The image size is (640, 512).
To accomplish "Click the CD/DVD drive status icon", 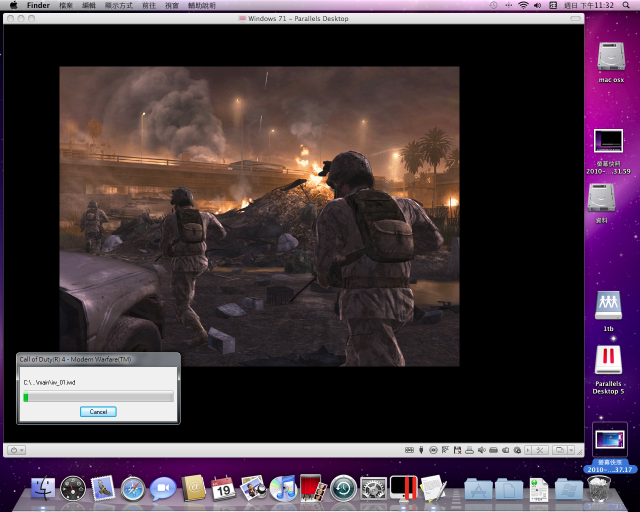I will pyautogui.click(x=433, y=450).
